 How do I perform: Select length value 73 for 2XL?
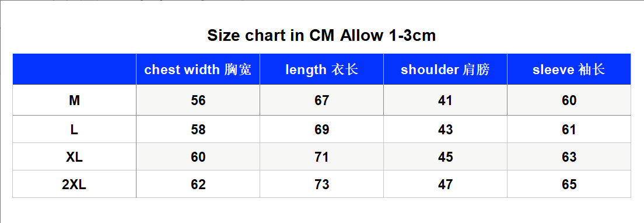click(321, 184)
